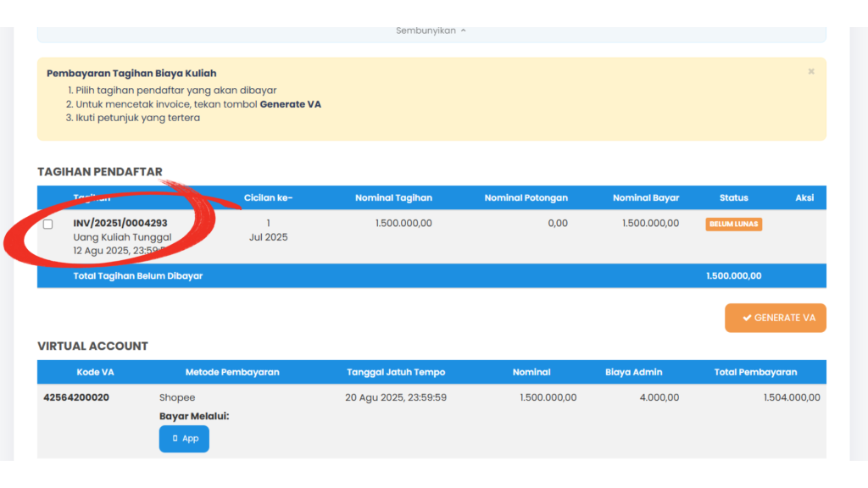Select virtual account code 42564200020
868x488 pixels.
[76, 397]
